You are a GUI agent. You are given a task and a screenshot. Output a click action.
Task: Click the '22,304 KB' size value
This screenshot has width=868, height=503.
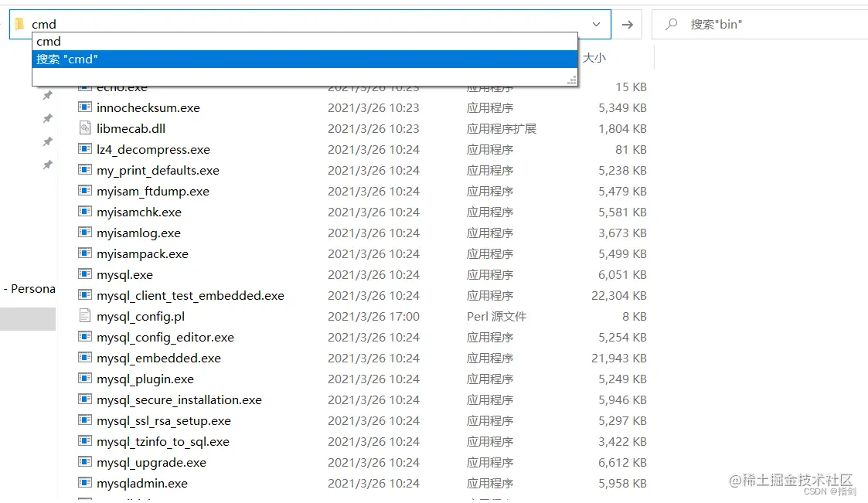point(619,295)
